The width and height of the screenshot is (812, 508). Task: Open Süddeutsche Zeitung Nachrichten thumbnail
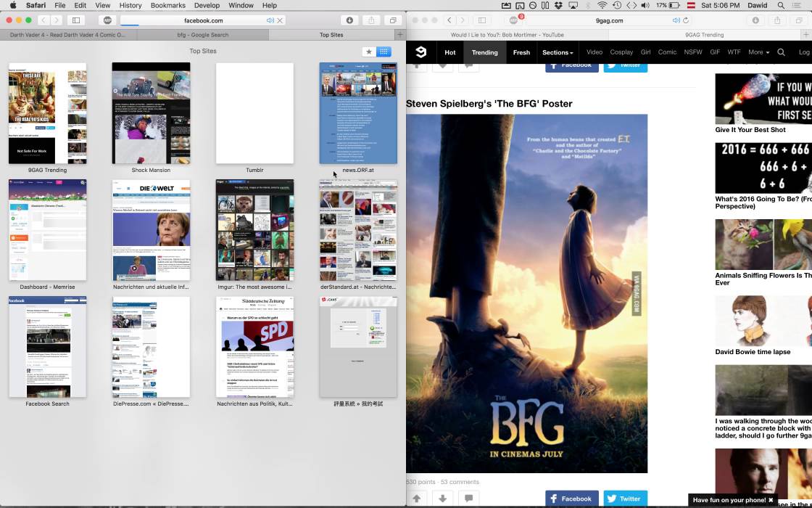pos(254,347)
